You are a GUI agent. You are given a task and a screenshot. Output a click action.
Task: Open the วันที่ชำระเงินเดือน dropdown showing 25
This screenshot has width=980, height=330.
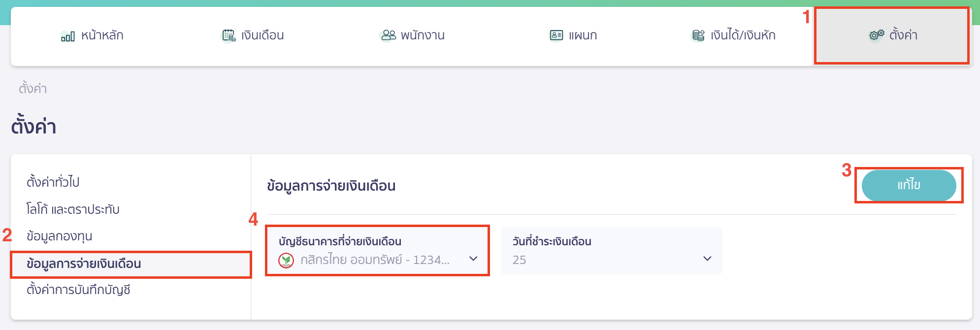(611, 251)
